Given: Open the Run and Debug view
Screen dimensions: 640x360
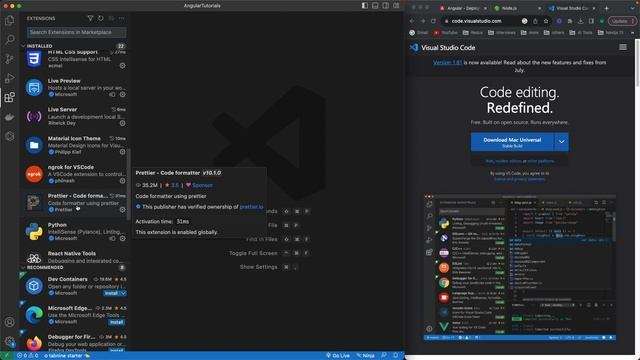Looking at the screenshot, I should click(9, 78).
